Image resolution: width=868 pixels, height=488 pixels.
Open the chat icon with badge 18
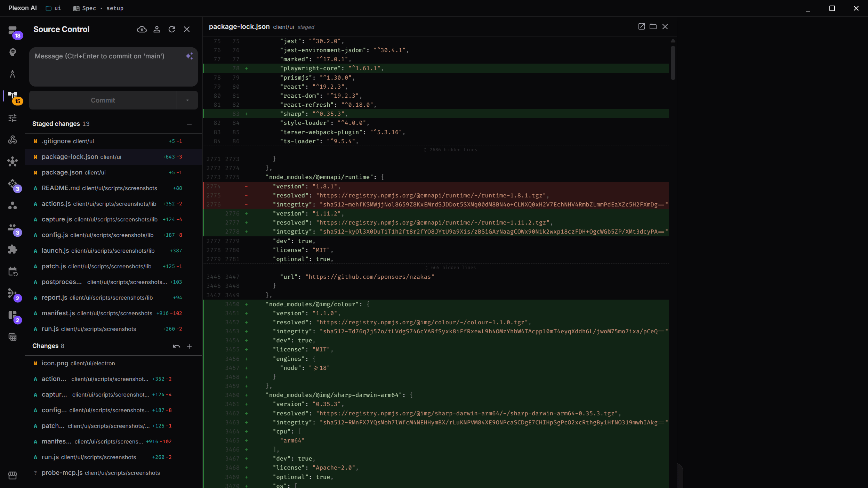tap(13, 31)
